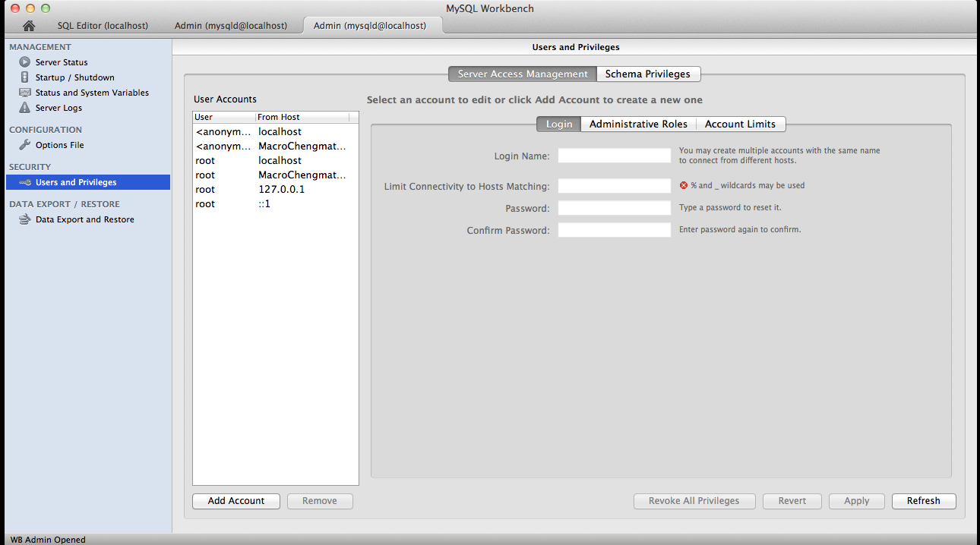Click the Apply button
The image size is (980, 545).
point(857,501)
